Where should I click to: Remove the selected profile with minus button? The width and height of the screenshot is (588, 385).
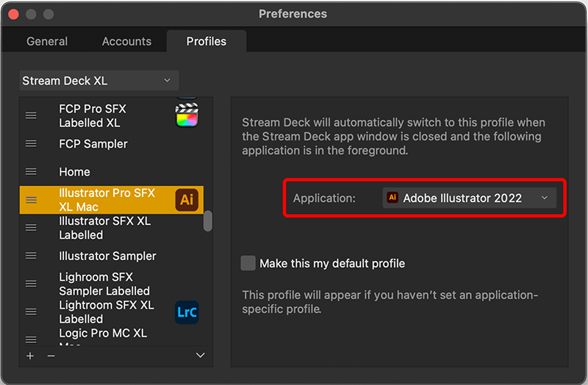[x=51, y=356]
